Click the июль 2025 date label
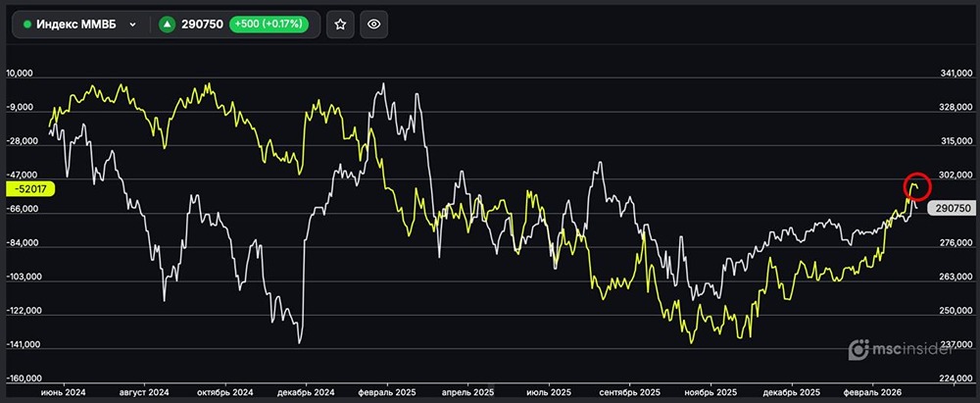The width and height of the screenshot is (980, 403). click(550, 390)
